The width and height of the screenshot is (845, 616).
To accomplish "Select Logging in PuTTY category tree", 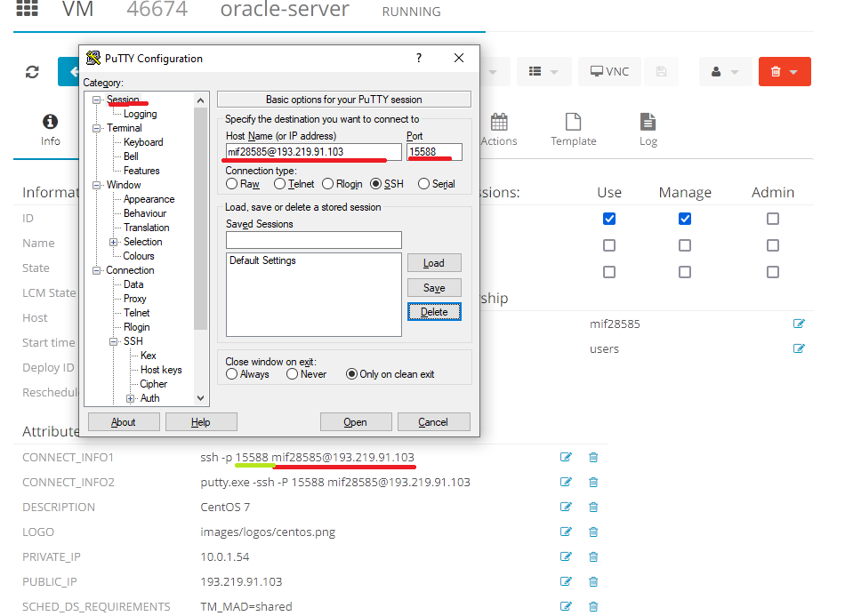I will click(x=141, y=114).
